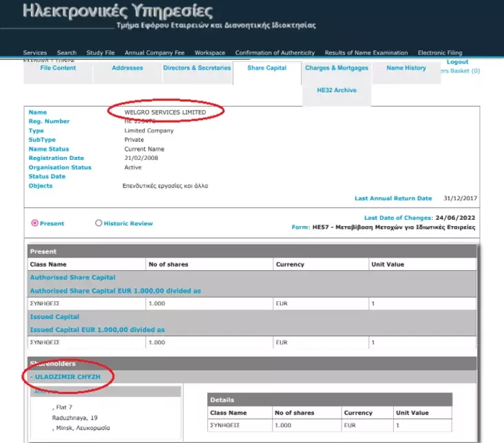This screenshot has height=443, width=504.
Task: Select the Present radio button
Action: click(35, 223)
